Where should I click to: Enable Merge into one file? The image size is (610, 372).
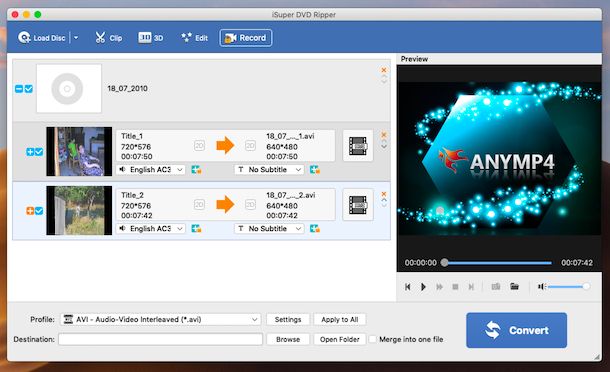pos(372,339)
